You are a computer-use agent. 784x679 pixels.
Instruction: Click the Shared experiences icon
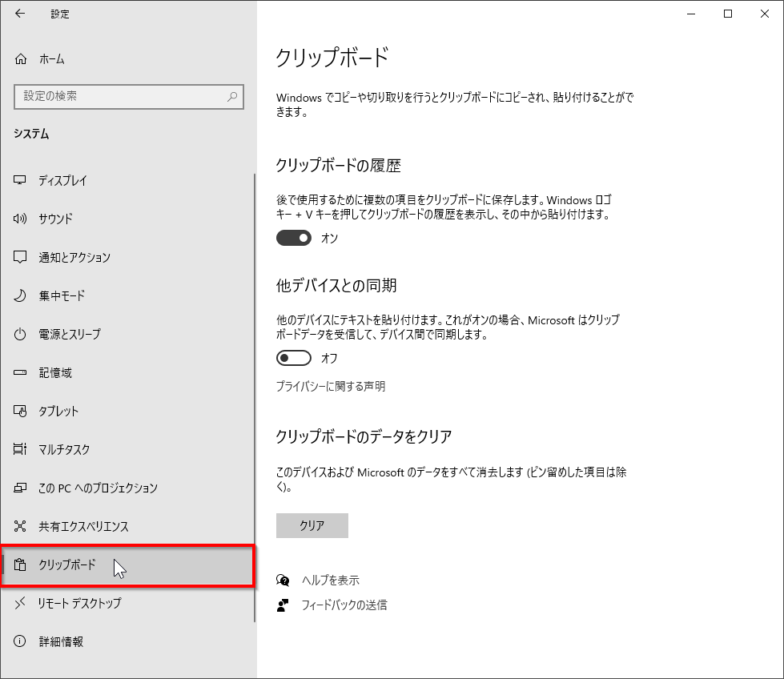pos(20,526)
